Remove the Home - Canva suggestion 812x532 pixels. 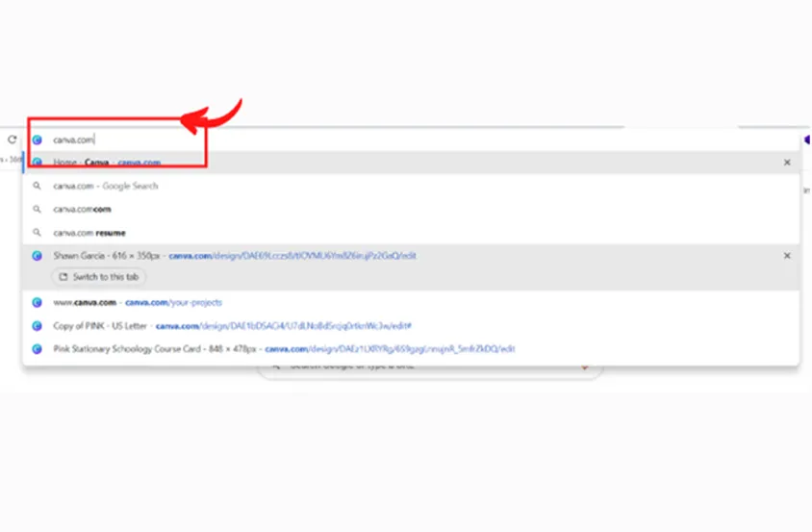tap(787, 163)
